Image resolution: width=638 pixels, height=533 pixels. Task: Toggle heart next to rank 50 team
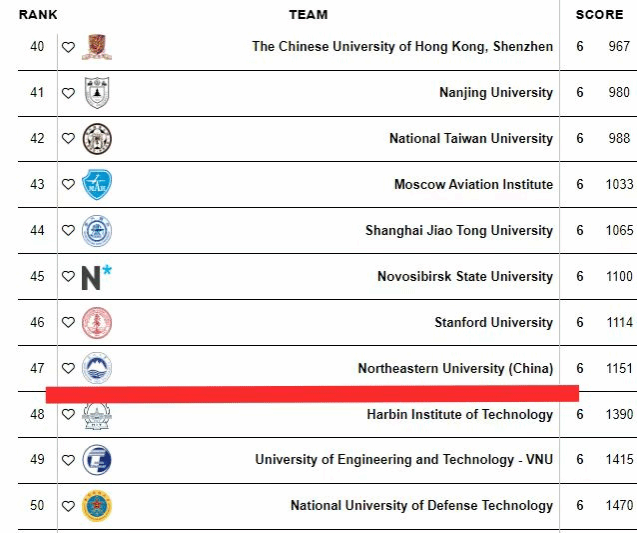pos(68,506)
